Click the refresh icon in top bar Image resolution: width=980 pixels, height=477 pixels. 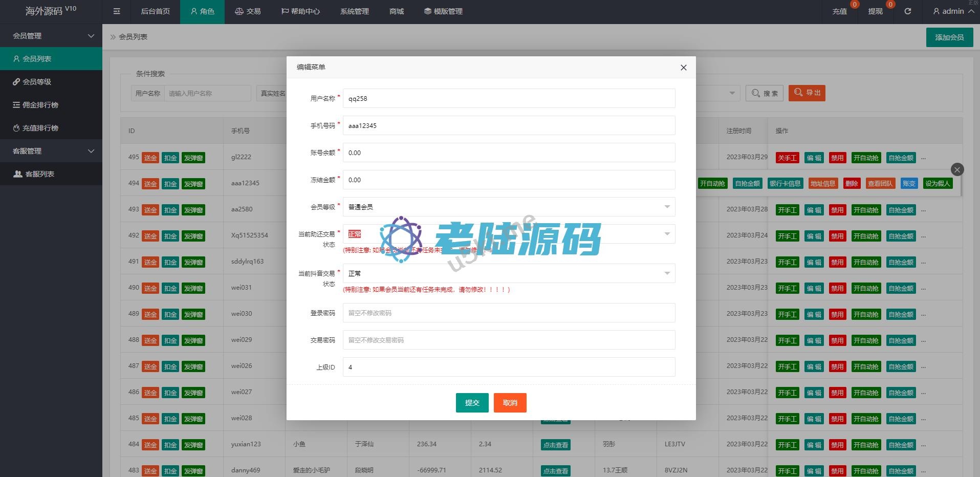pos(907,11)
